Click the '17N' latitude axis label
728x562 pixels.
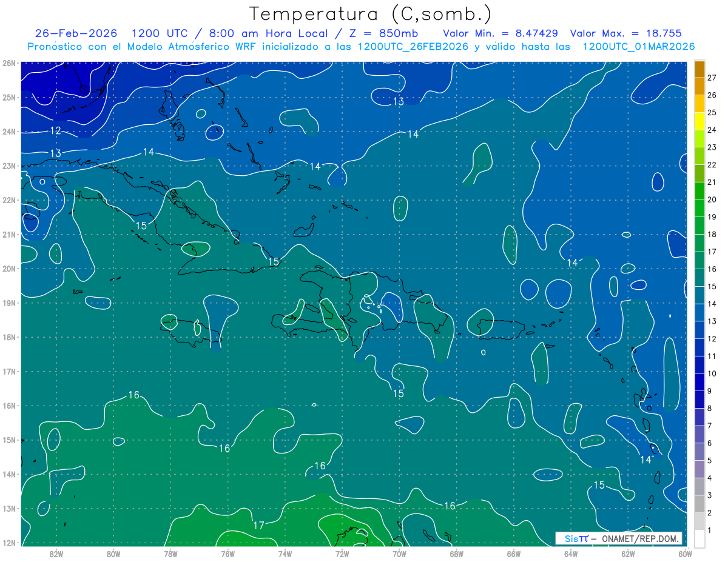(x=9, y=371)
